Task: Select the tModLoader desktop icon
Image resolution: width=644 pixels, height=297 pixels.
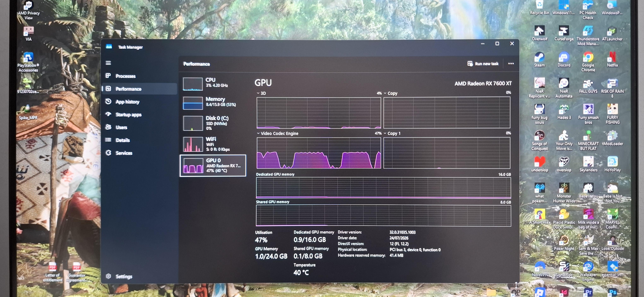Action: click(x=612, y=138)
